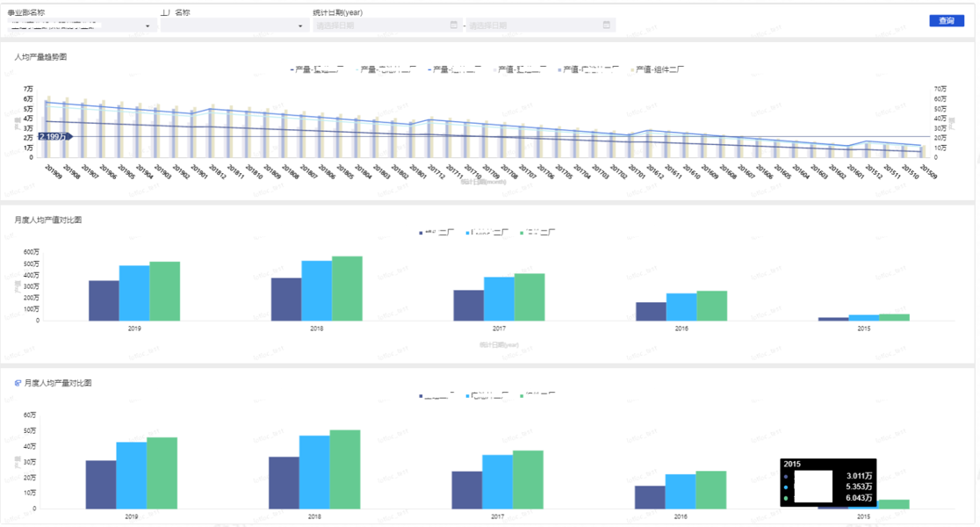The width and height of the screenshot is (980, 527).
Task: Click the 201801 axis label
Action: point(417,172)
